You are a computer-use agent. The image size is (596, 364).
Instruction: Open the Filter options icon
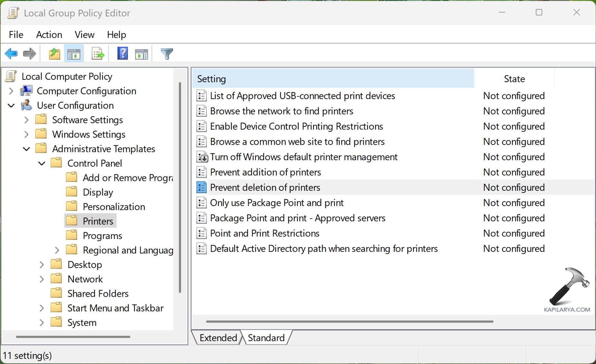point(166,53)
